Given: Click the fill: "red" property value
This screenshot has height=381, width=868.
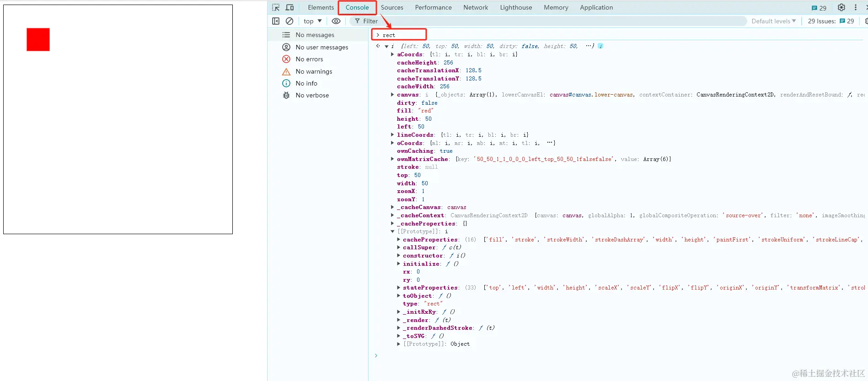Looking at the screenshot, I should (x=426, y=111).
